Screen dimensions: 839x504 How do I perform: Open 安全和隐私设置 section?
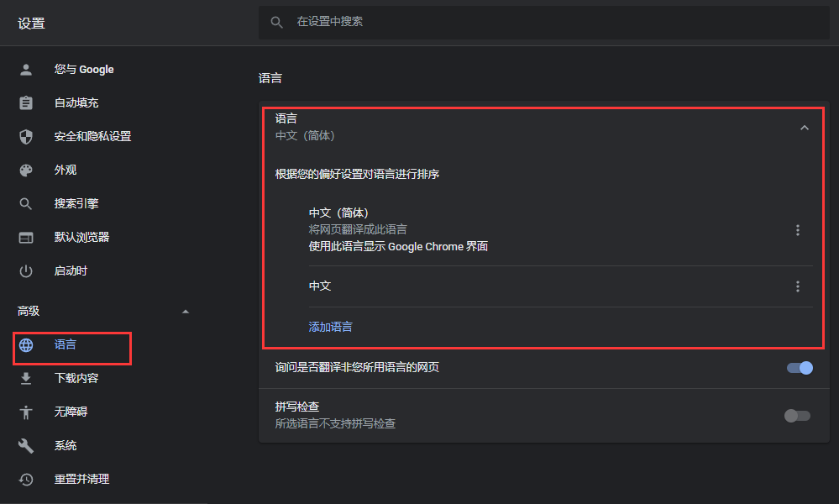tap(92, 136)
